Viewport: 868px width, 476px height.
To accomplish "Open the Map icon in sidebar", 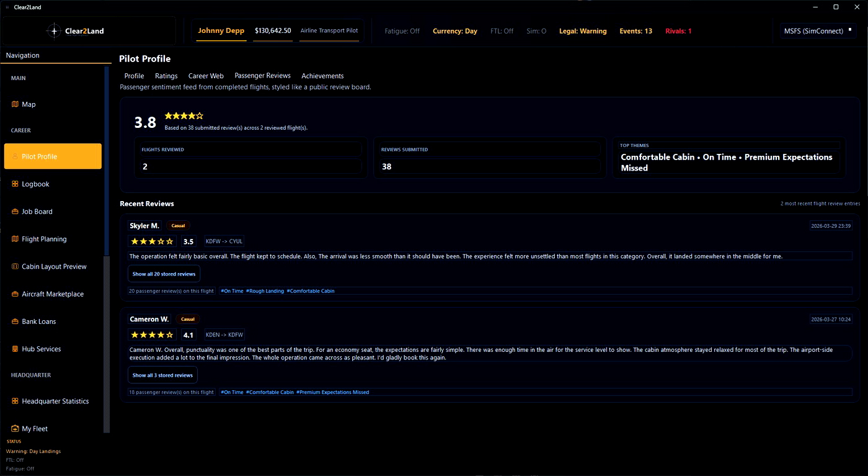I will [x=15, y=104].
